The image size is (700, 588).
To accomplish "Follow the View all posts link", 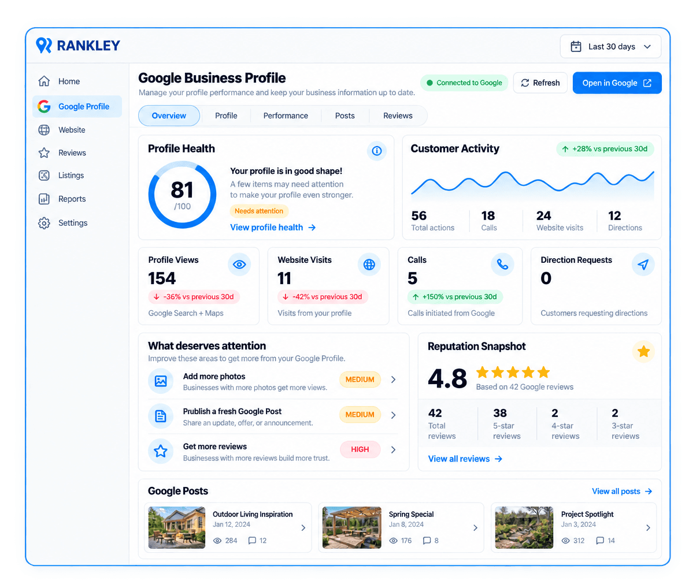I will [x=622, y=492].
